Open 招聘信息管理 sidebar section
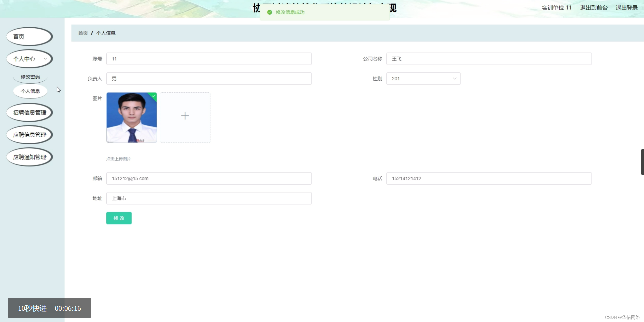 pyautogui.click(x=29, y=113)
